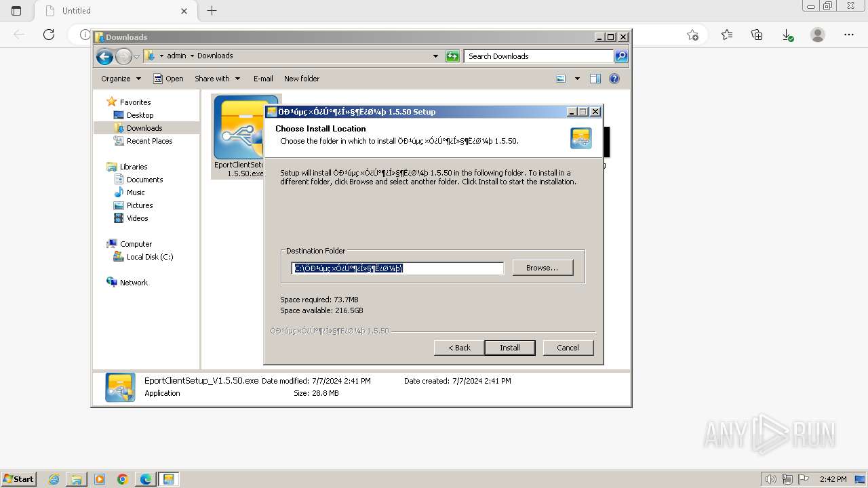Image resolution: width=868 pixels, height=488 pixels.
Task: Select the Untitled browser tab
Action: point(115,11)
